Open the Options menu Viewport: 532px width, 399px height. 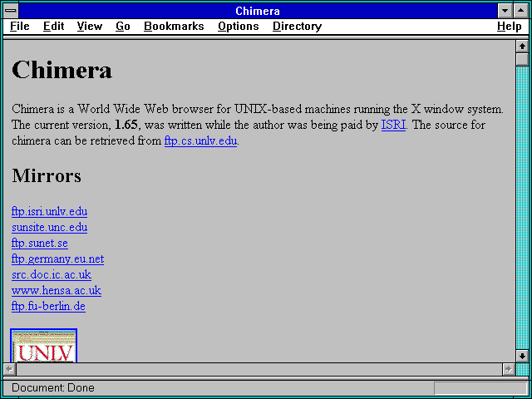239,27
